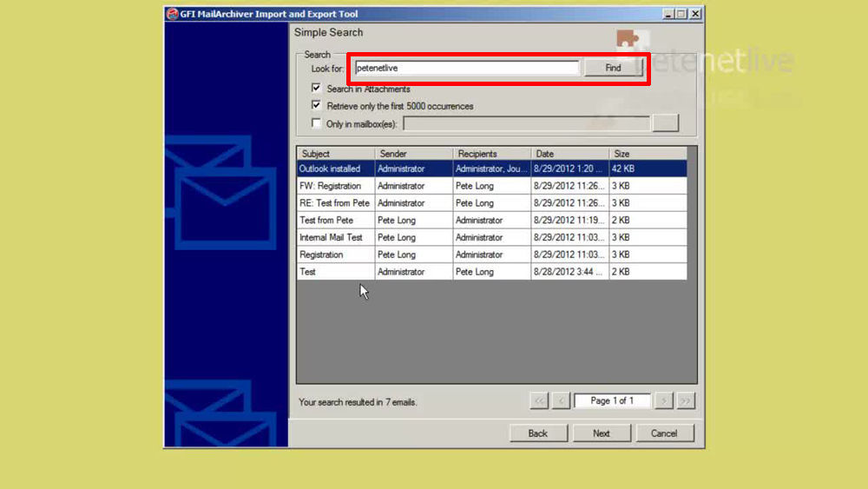Click the Cancel button
The width and height of the screenshot is (868, 489).
664,433
